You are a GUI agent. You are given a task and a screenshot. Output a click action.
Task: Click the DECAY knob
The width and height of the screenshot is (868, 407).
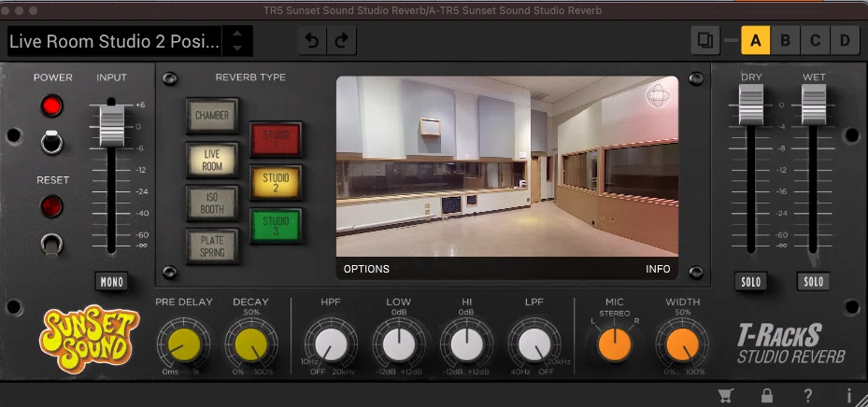pyautogui.click(x=251, y=344)
